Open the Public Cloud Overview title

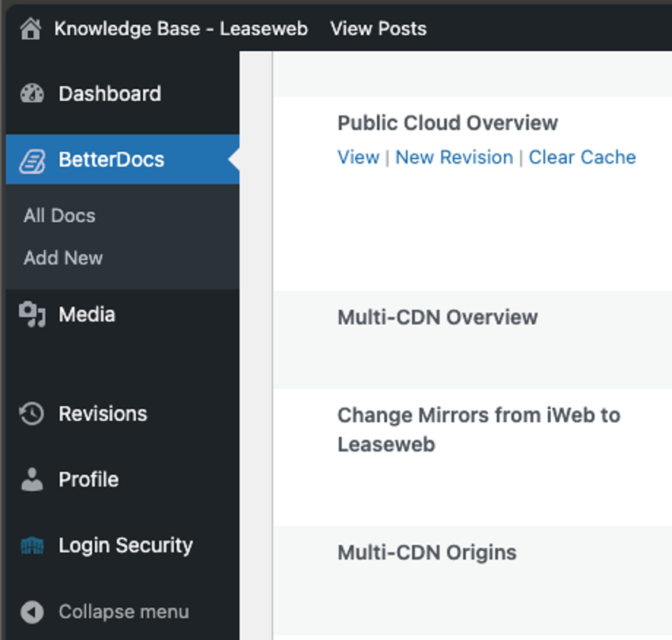coord(447,123)
